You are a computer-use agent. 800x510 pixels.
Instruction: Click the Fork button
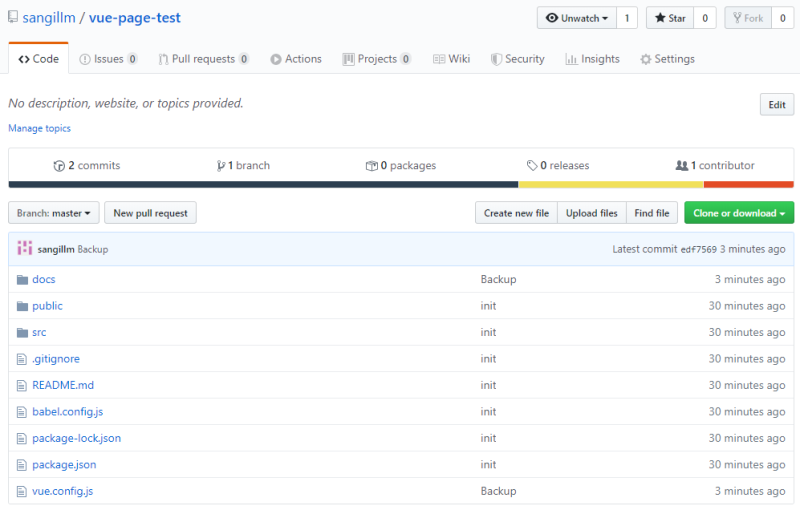click(x=748, y=18)
